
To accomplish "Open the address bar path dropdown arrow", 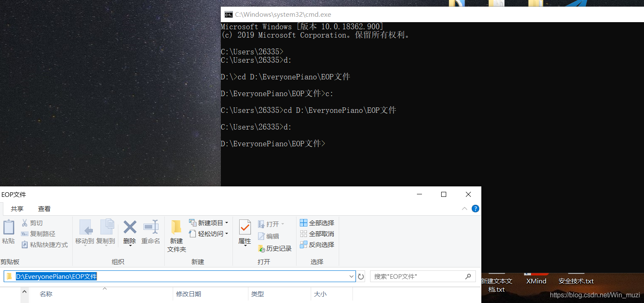I will pyautogui.click(x=351, y=276).
